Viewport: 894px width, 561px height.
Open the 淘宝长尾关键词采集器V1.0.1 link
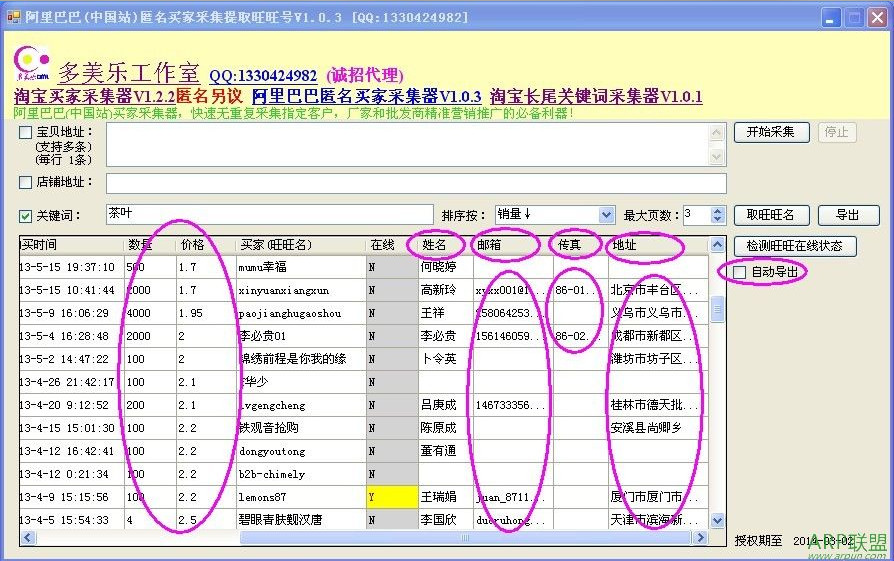coord(596,96)
